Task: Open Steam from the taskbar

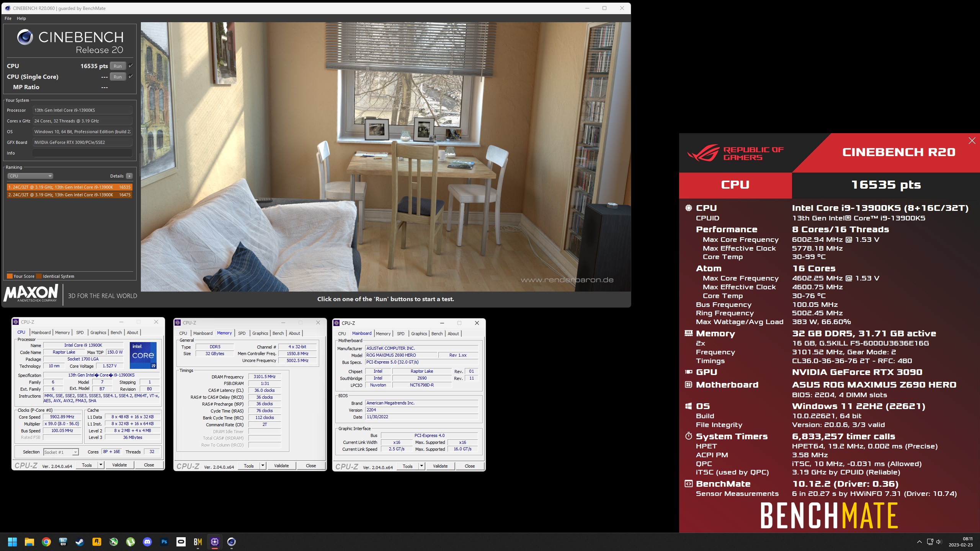Action: point(80,542)
